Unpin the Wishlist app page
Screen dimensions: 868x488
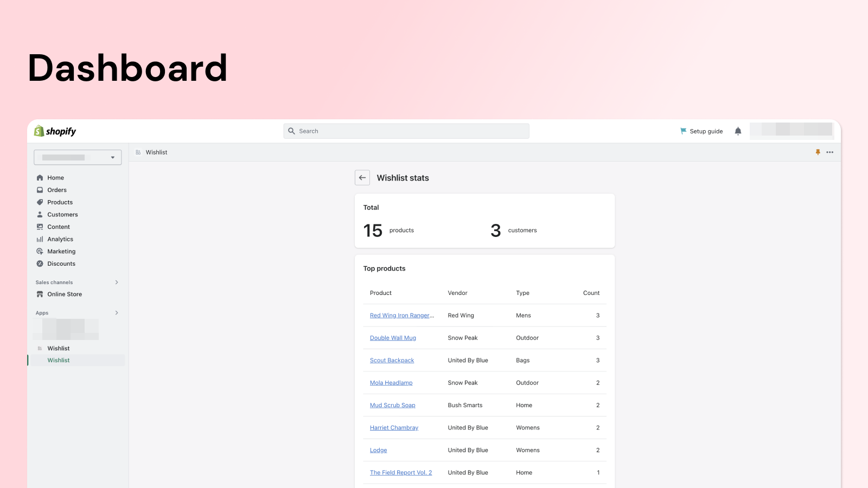[818, 152]
